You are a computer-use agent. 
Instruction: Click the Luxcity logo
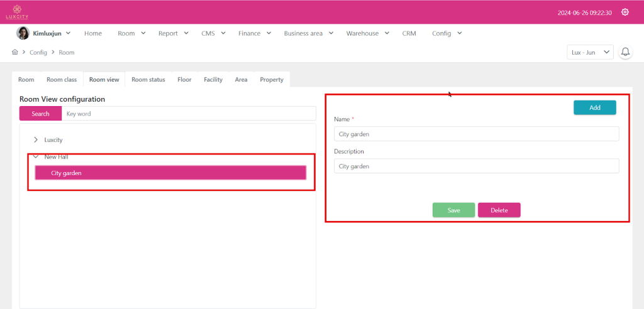point(17,12)
